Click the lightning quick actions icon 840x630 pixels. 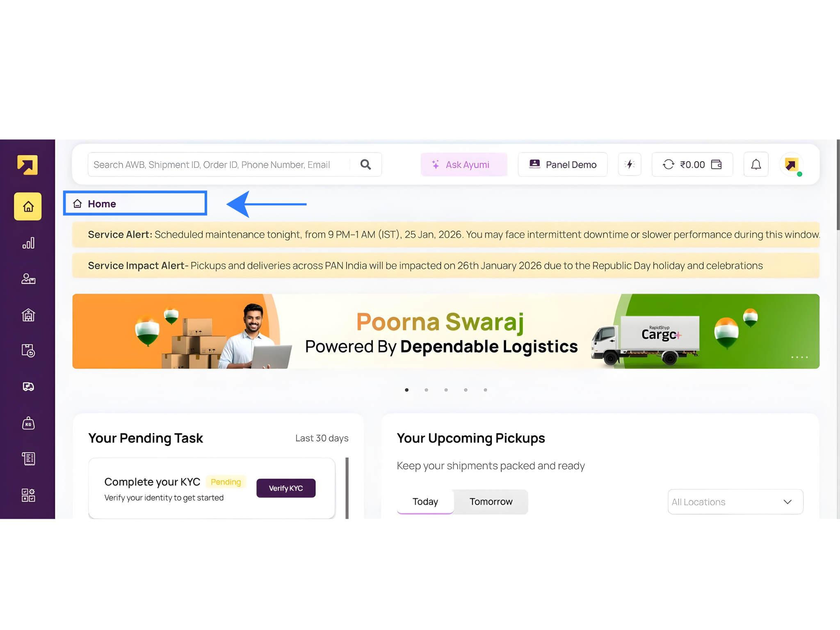point(630,164)
